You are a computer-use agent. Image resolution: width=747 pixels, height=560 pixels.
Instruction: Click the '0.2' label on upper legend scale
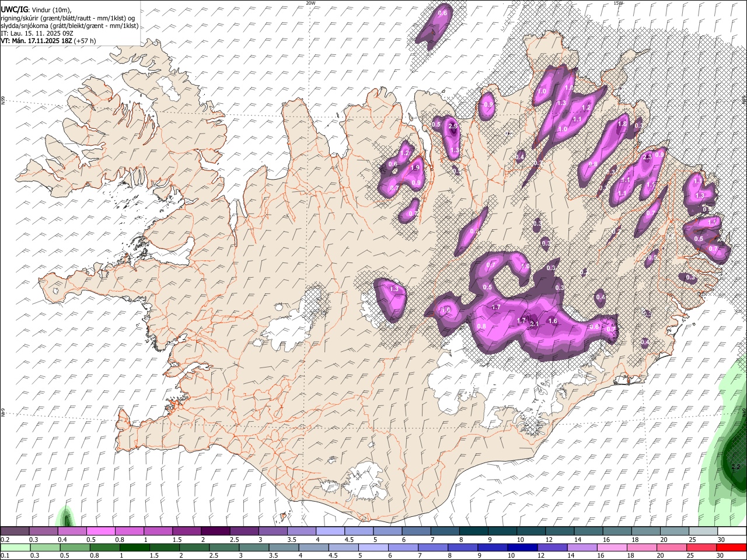pos(5,540)
